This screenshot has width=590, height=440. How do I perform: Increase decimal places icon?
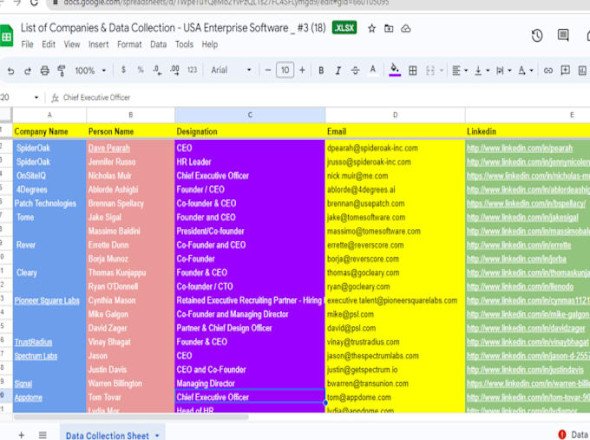(175, 70)
